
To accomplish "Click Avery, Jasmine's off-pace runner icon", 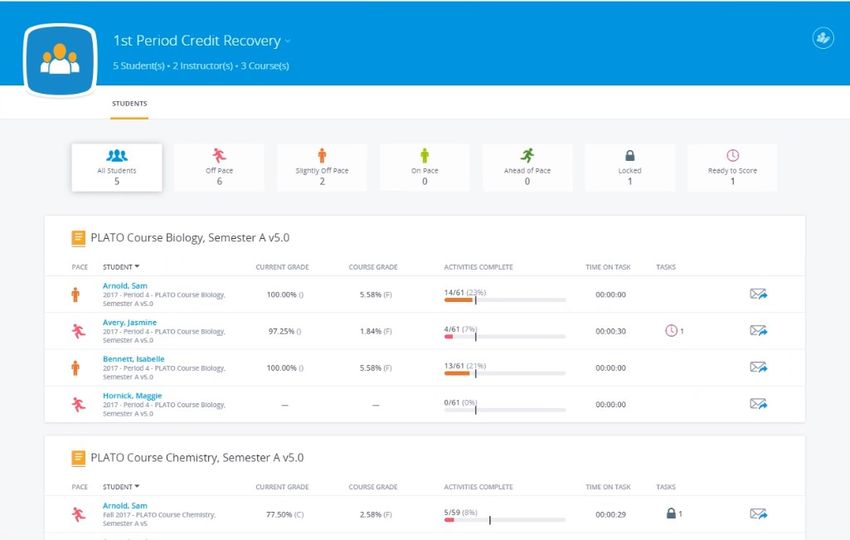I will pos(79,331).
